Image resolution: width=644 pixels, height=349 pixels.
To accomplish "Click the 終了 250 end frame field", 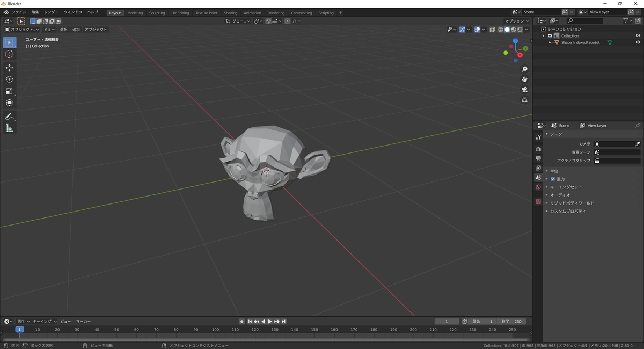I will coord(512,321).
